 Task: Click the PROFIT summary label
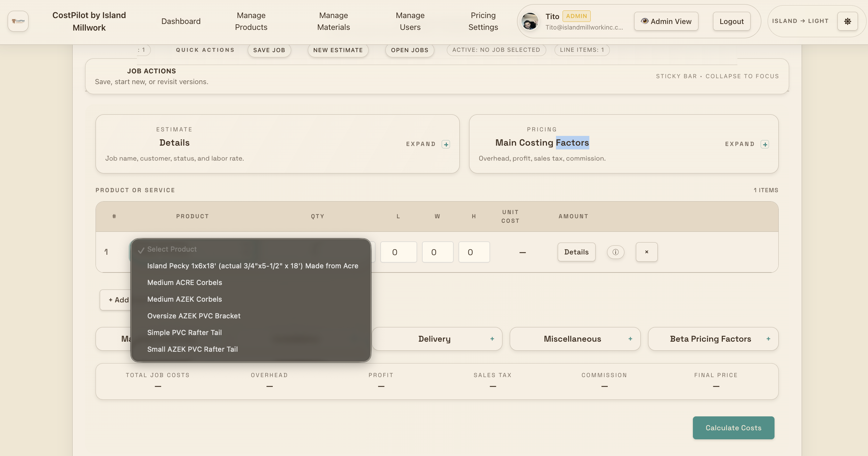pyautogui.click(x=381, y=375)
